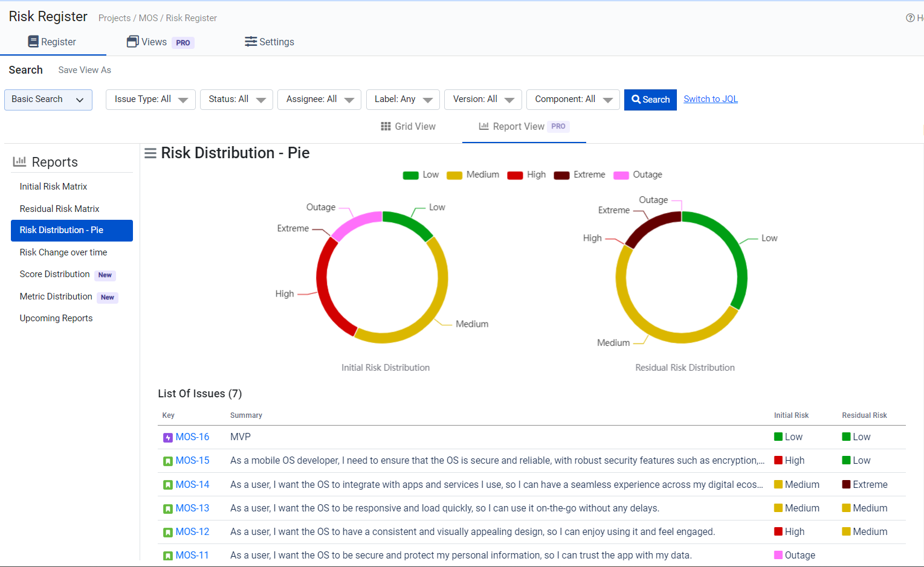Click the Medium legend color swatch

tap(454, 176)
